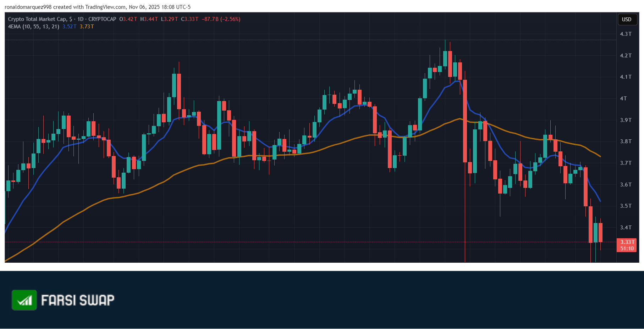Click the 3.7T price axis label
The image size is (644, 329).
pos(626,163)
